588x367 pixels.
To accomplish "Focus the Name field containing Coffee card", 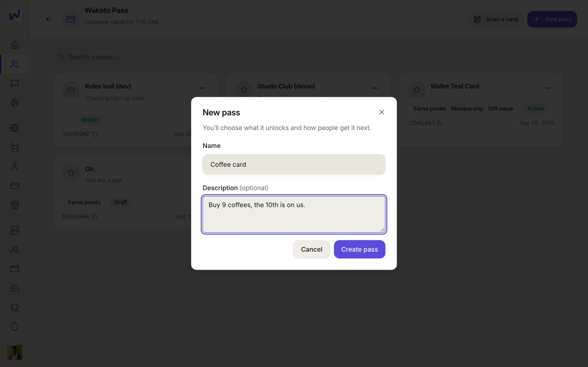I will coord(294,164).
